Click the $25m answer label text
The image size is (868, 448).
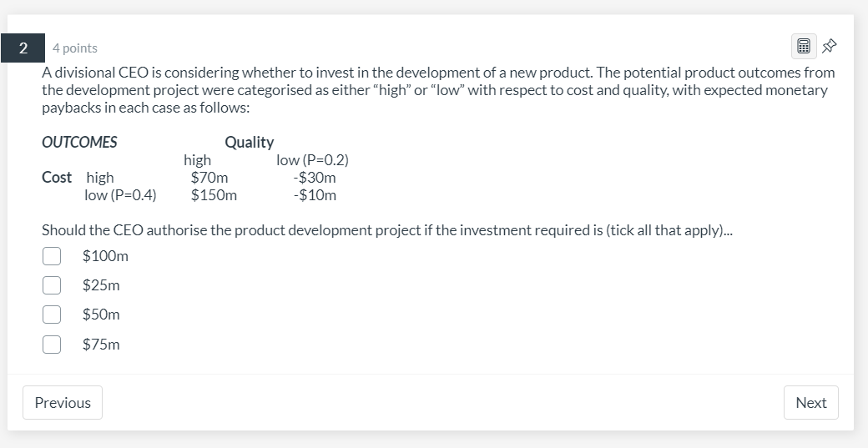tap(101, 285)
